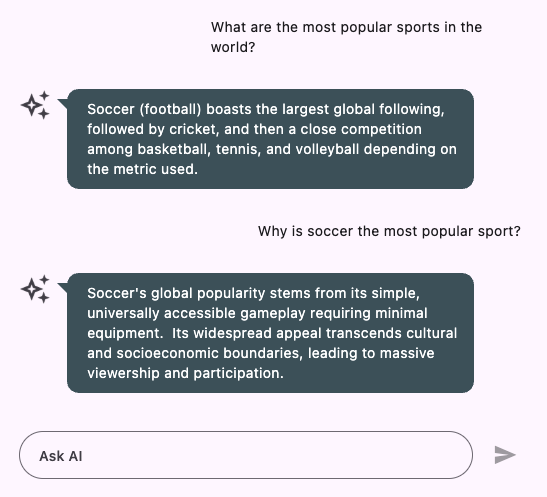Viewport: 547px width, 497px height.
Task: Click the sparkle AI icon beside the first response
Action: (35, 105)
